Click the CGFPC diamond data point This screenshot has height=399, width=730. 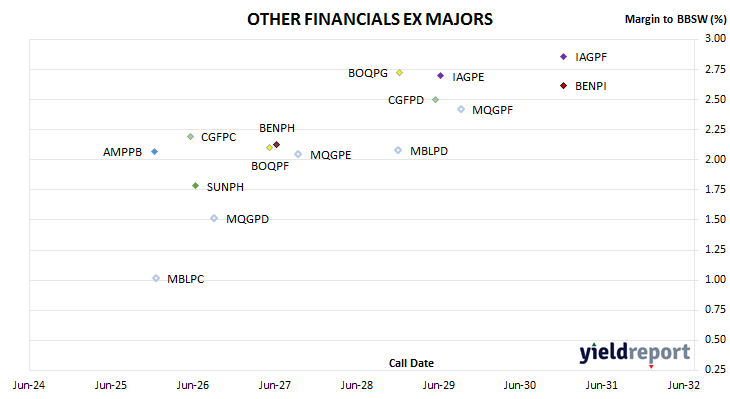[190, 137]
